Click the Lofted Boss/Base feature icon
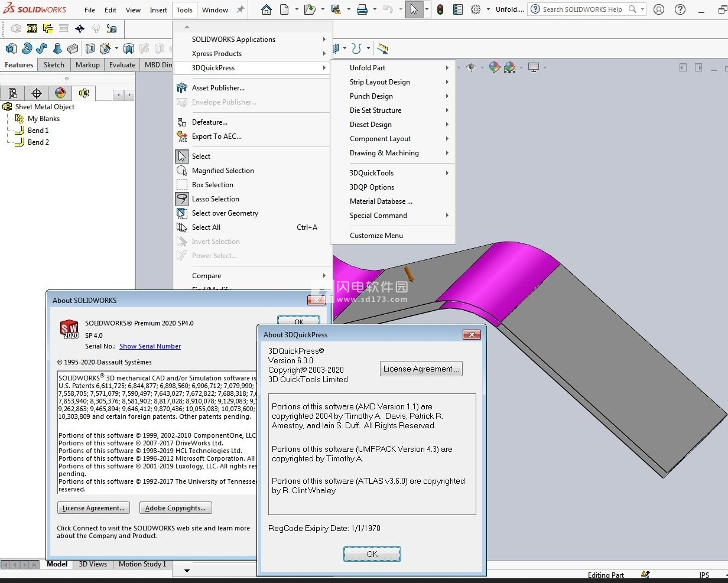Screen dimensions: 728x583 tap(57, 48)
